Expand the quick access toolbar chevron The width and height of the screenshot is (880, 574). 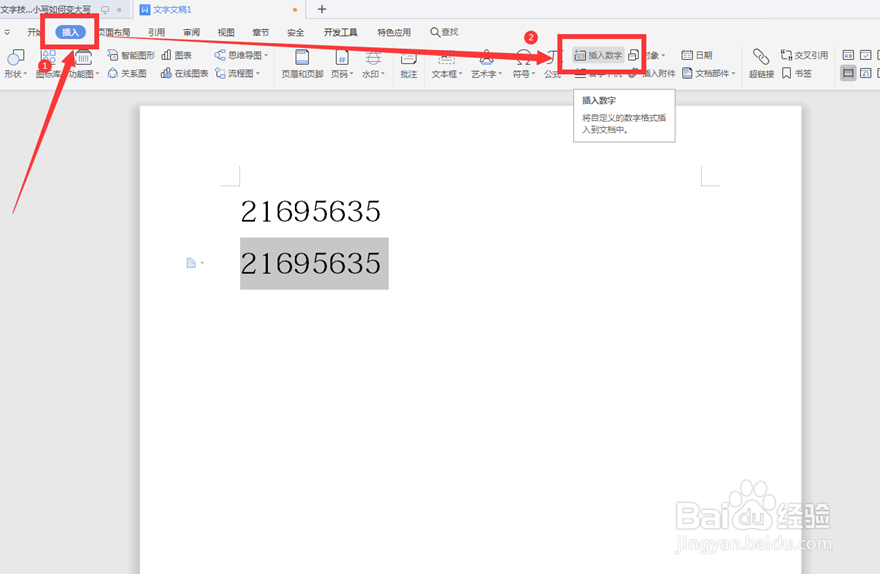7,33
